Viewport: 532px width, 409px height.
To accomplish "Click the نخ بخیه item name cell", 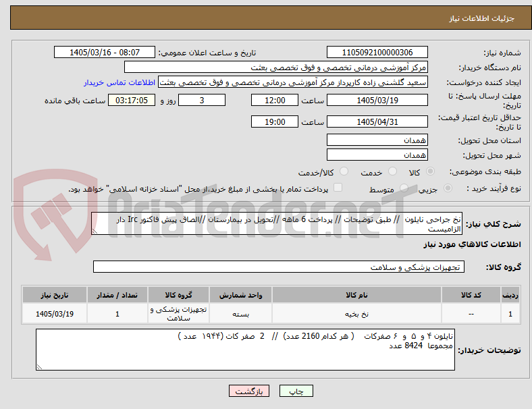I will tap(356, 314).
